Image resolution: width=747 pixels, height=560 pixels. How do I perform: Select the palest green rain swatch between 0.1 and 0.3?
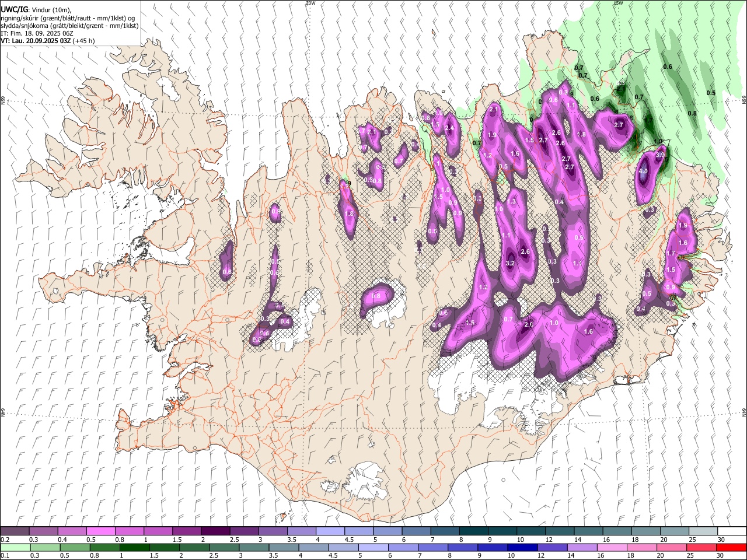15,548
